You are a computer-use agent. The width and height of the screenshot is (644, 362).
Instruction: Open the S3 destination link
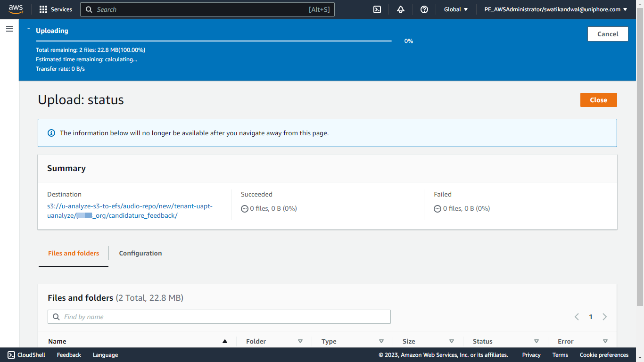[130, 211]
